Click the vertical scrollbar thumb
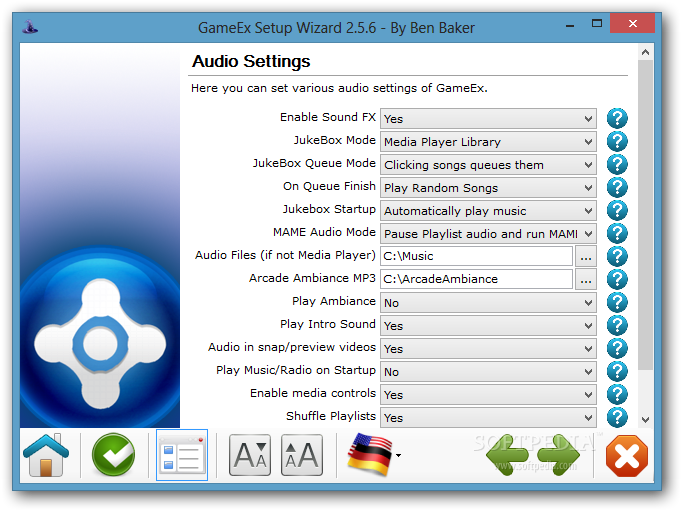Screen dimensions: 682x511 [x=645, y=215]
